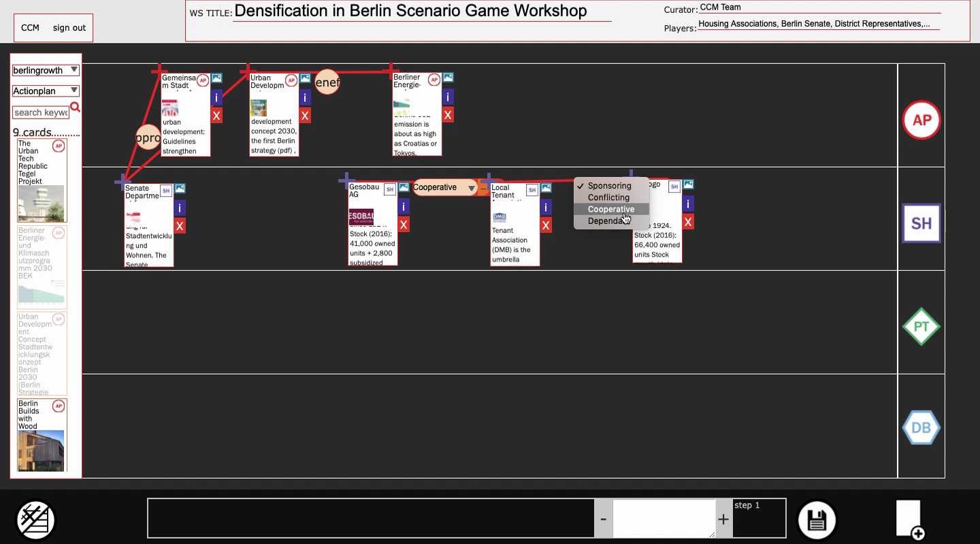The height and width of the screenshot is (544, 980).
Task: Click plus connector on Local Tenant card
Action: tap(489, 181)
